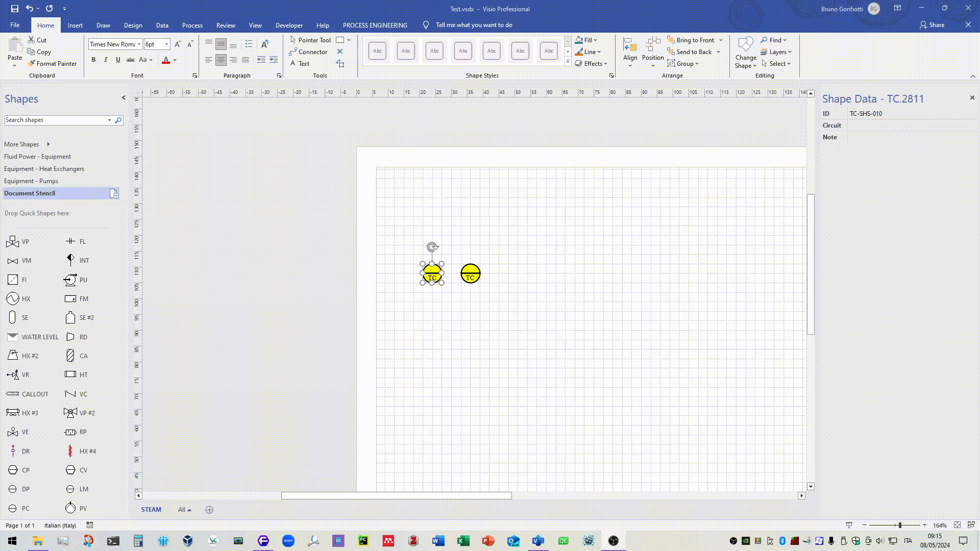Click the PU pump stencil shape

(x=70, y=280)
